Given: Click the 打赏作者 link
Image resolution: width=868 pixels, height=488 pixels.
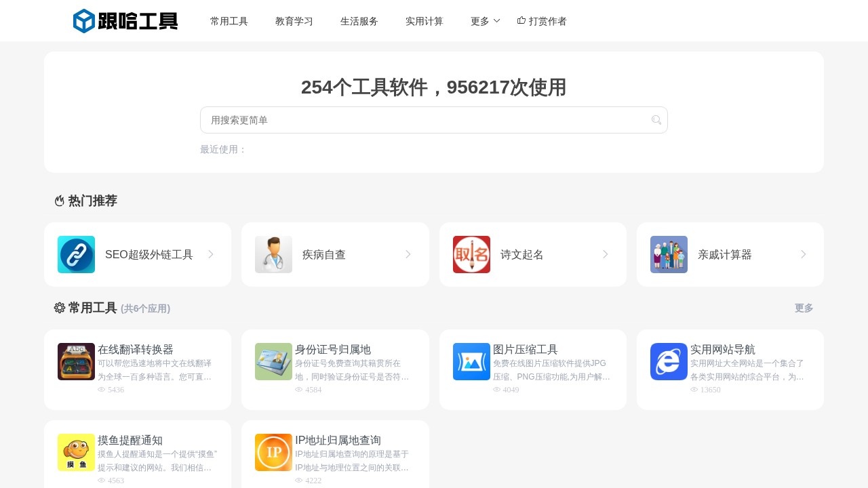Looking at the screenshot, I should point(542,21).
